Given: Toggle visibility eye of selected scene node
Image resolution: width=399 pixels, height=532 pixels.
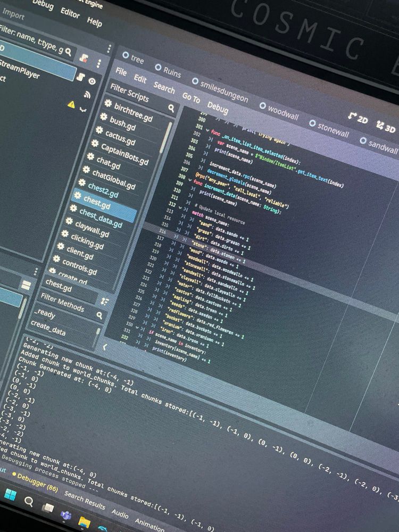Looking at the screenshot, I should tap(92, 81).
